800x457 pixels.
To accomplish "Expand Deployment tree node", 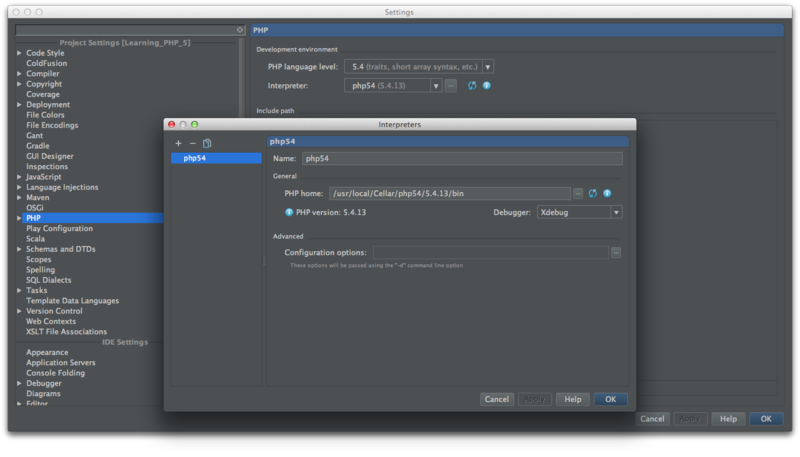I will [19, 105].
